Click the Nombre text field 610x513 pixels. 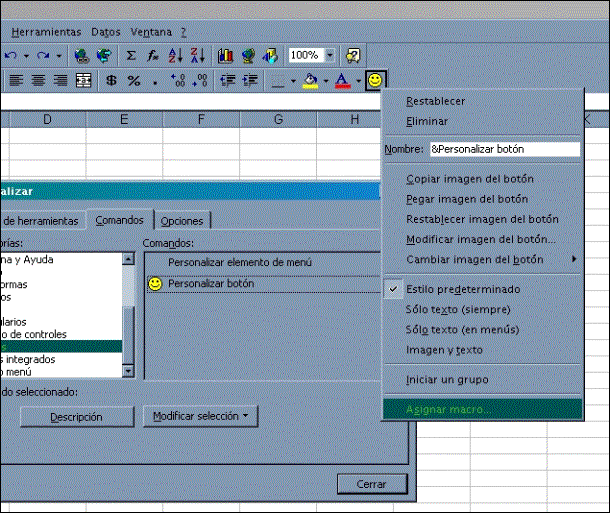tap(503, 149)
